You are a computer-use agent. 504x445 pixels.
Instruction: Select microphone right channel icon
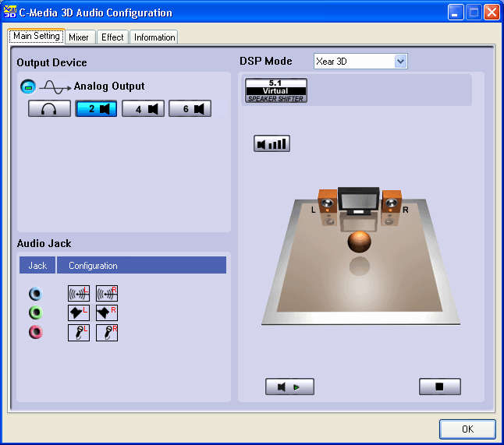[x=107, y=332]
